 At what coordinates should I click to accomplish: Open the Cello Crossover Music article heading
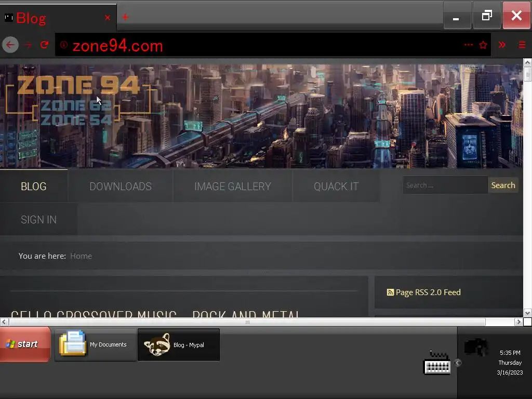(x=155, y=314)
